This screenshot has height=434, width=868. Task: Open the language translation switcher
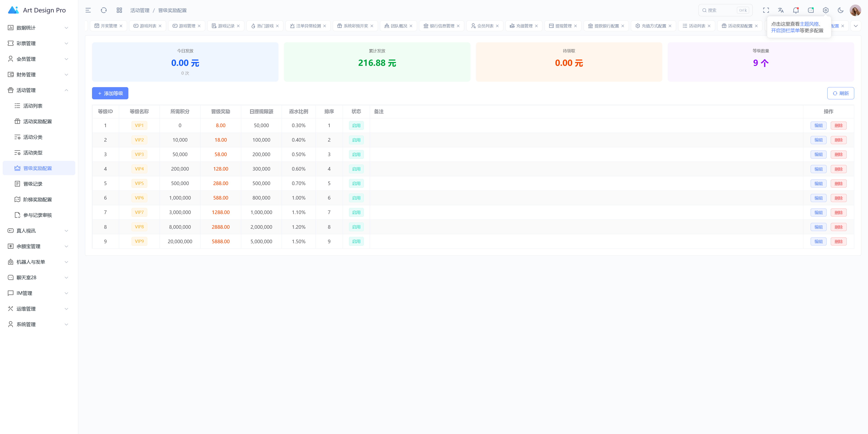click(x=781, y=10)
